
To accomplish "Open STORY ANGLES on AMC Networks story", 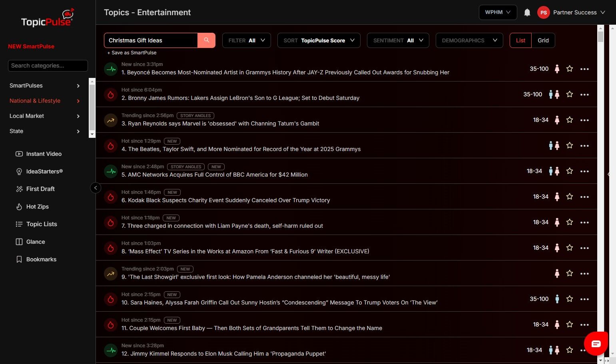I will (186, 167).
